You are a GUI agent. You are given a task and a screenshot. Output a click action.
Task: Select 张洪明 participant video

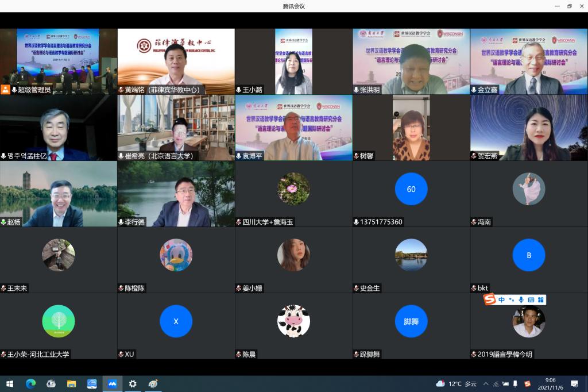pos(411,61)
